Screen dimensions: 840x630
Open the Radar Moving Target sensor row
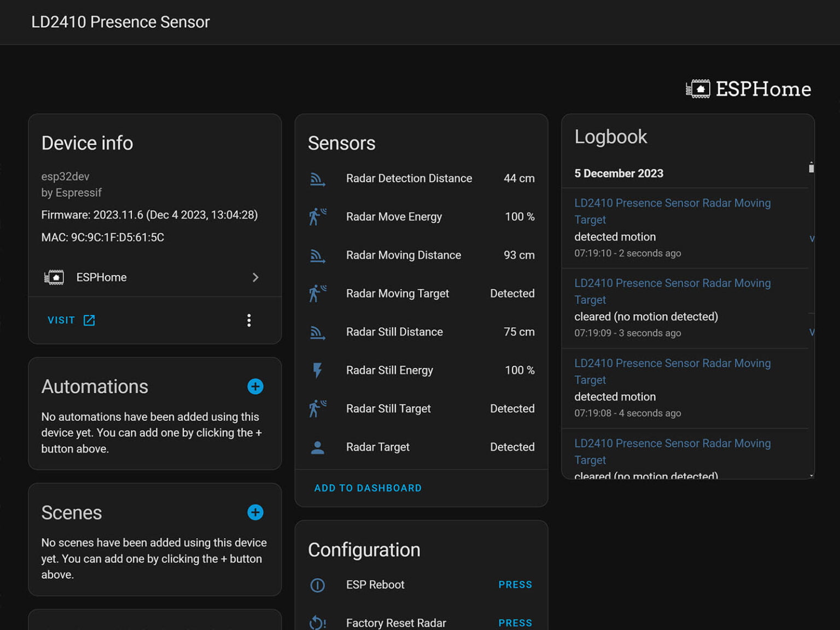click(421, 294)
